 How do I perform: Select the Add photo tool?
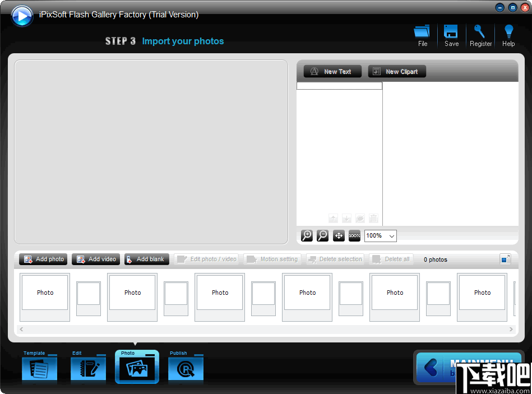click(43, 259)
